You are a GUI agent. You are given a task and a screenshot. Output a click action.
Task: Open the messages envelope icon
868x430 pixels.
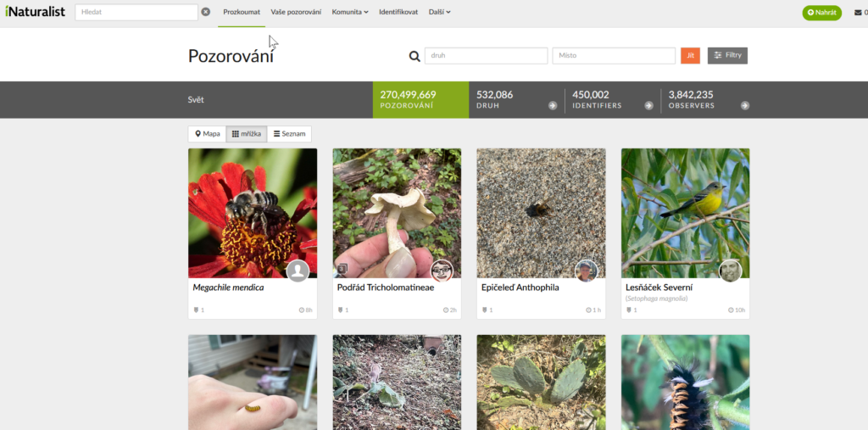pyautogui.click(x=855, y=13)
